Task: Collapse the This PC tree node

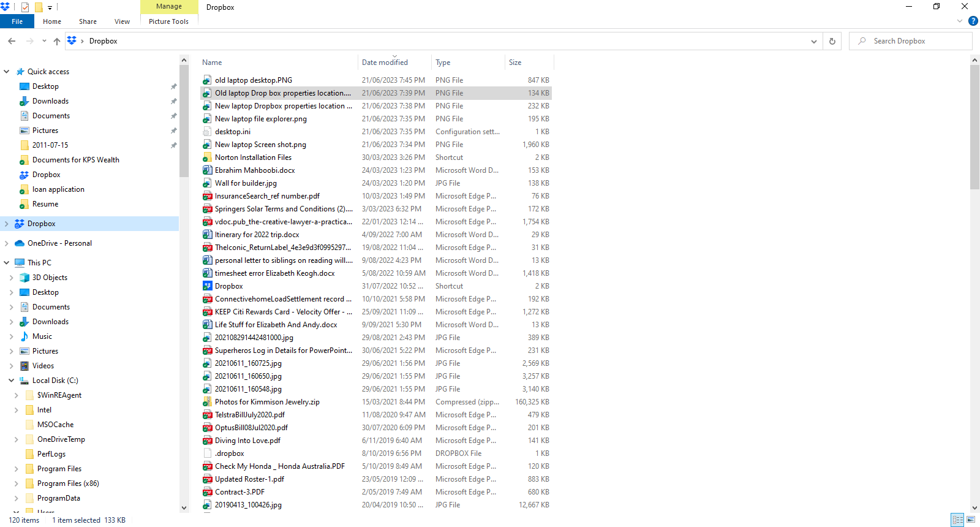Action: point(7,263)
